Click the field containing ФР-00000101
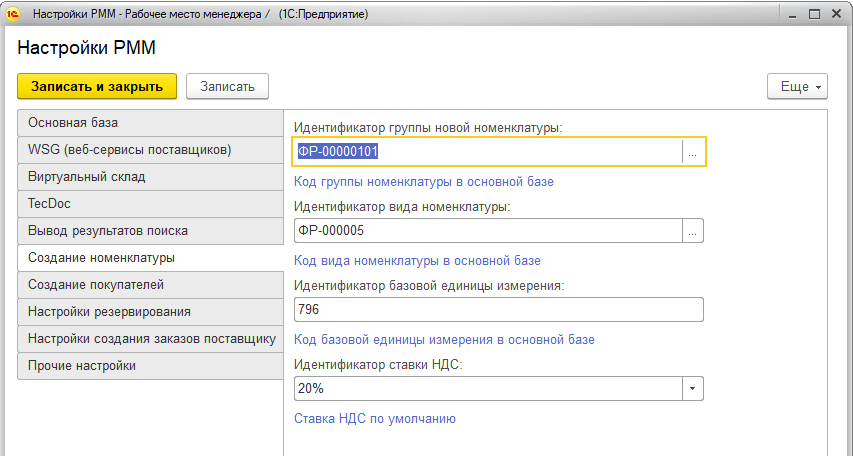The width and height of the screenshot is (853, 456). (487, 151)
